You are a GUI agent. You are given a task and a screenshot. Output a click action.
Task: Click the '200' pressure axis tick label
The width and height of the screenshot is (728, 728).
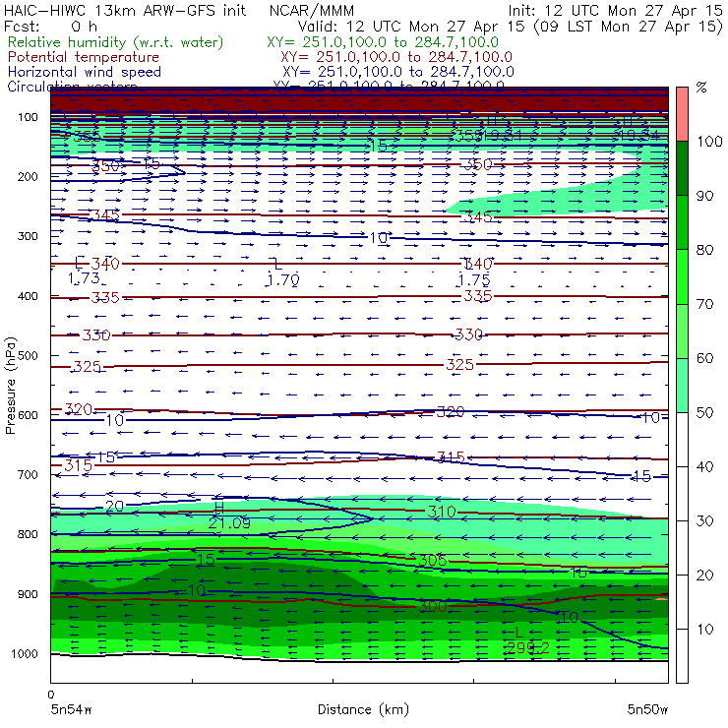pyautogui.click(x=28, y=176)
